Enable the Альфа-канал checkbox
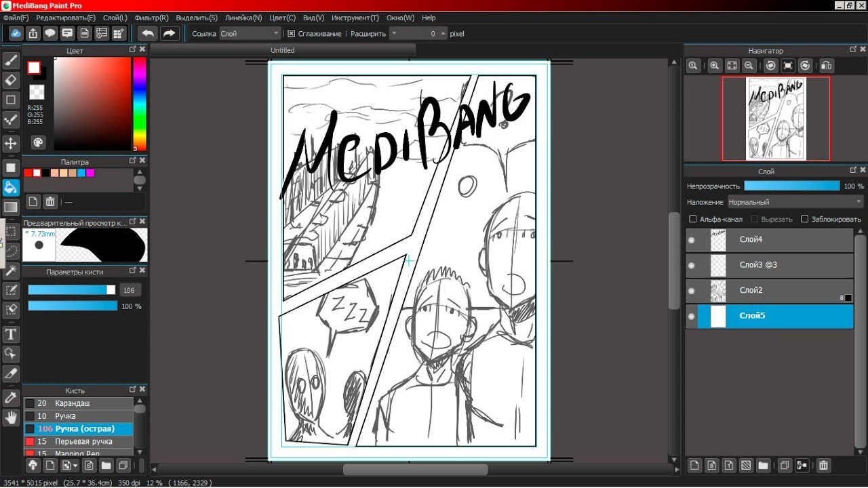868x488 pixels. [692, 219]
